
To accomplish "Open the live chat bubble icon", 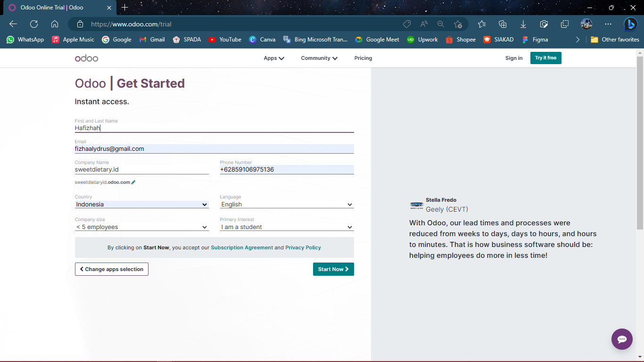I will coord(622,339).
